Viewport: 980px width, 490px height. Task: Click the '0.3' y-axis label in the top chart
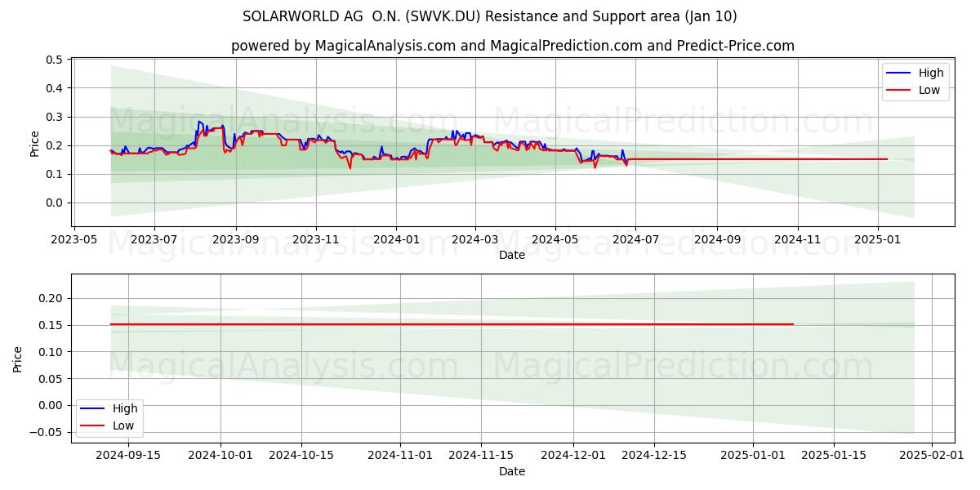coord(55,117)
